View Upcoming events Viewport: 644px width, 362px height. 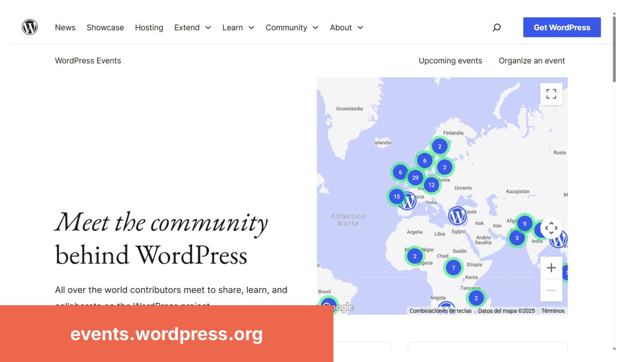click(x=450, y=61)
